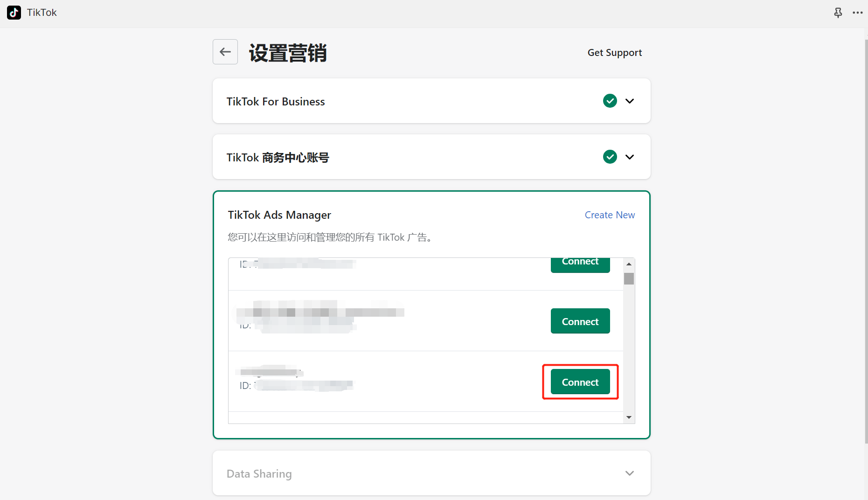This screenshot has width=868, height=500.
Task: Click the account list scroll down arrow
Action: (x=629, y=417)
